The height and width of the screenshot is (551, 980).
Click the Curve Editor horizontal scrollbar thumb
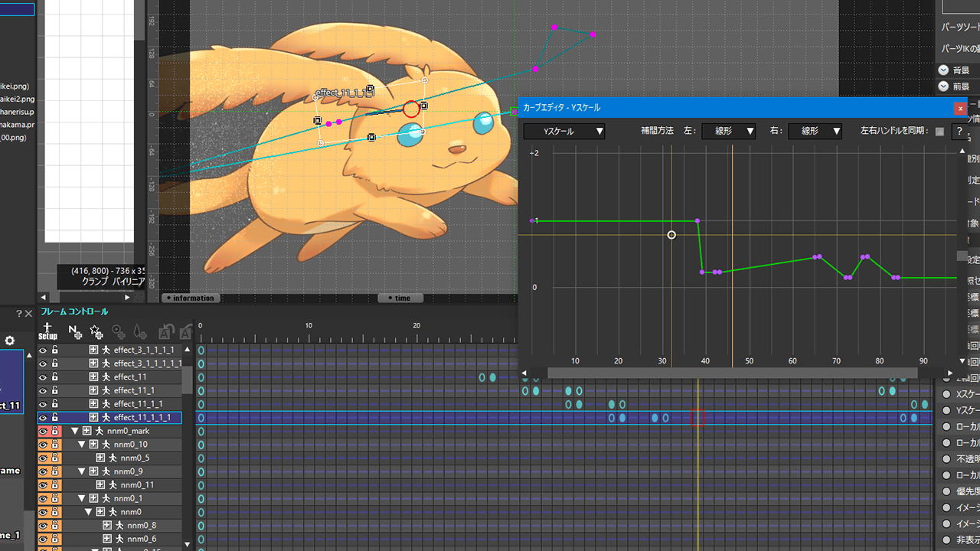(732, 373)
